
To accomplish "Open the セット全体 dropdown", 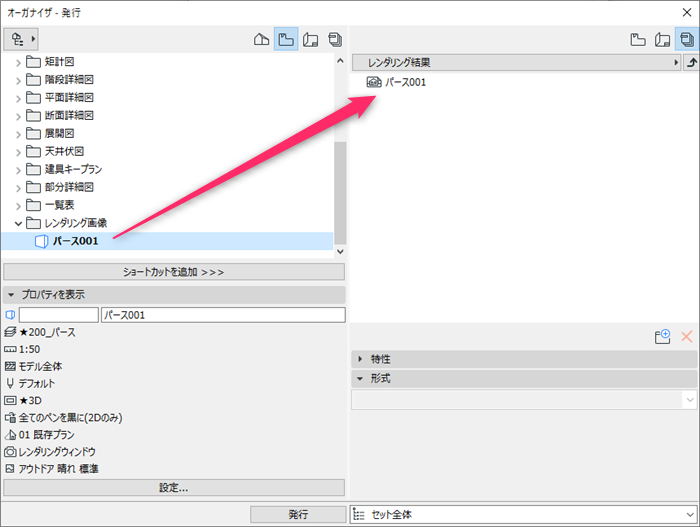I will (x=523, y=514).
